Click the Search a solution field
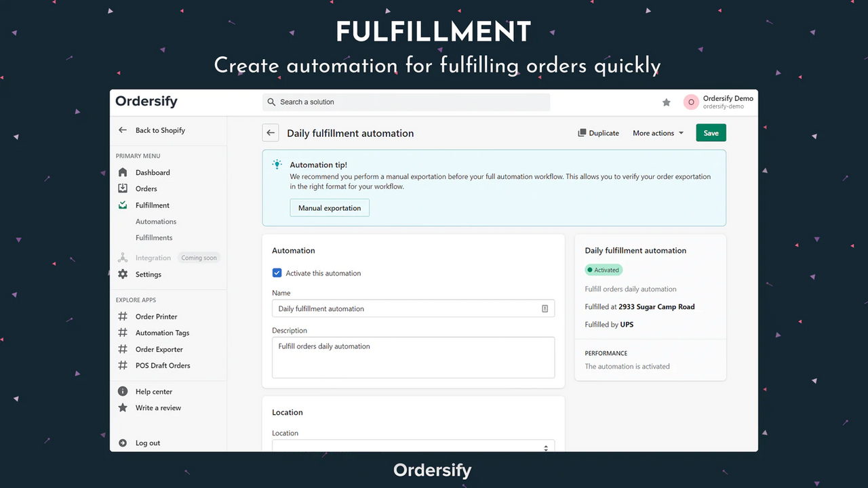The height and width of the screenshot is (488, 868). coord(406,102)
